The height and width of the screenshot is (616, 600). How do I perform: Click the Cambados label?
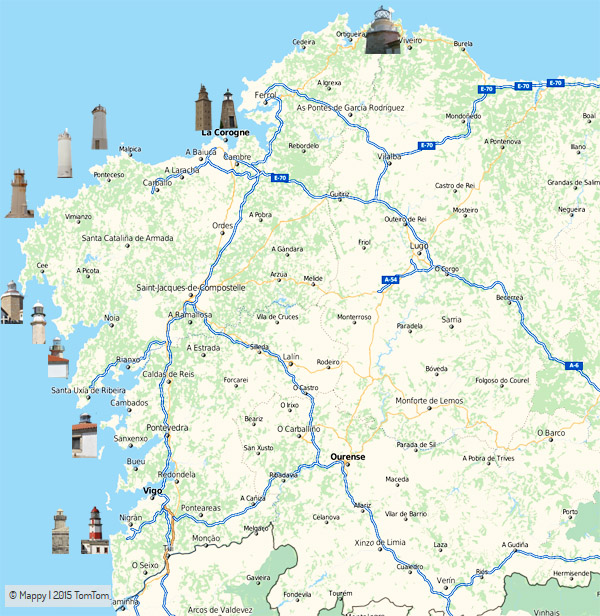point(129,403)
